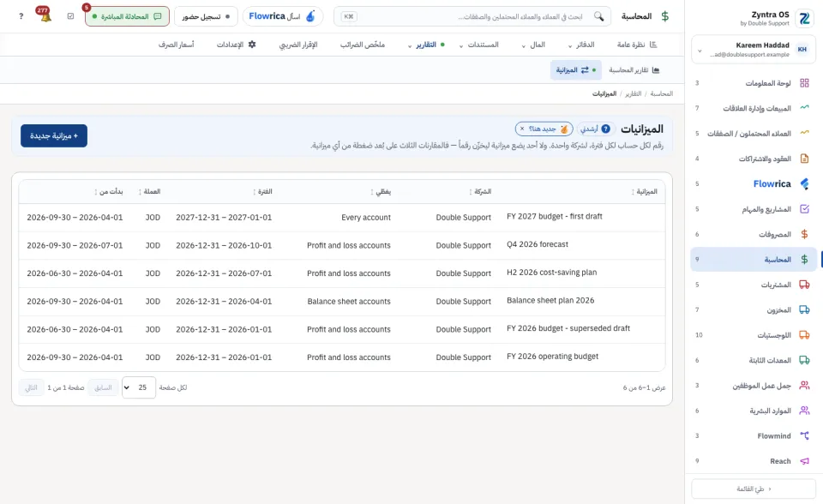Open H2 2026 cost-saving plan row
The width and height of the screenshot is (823, 504).
(x=551, y=272)
